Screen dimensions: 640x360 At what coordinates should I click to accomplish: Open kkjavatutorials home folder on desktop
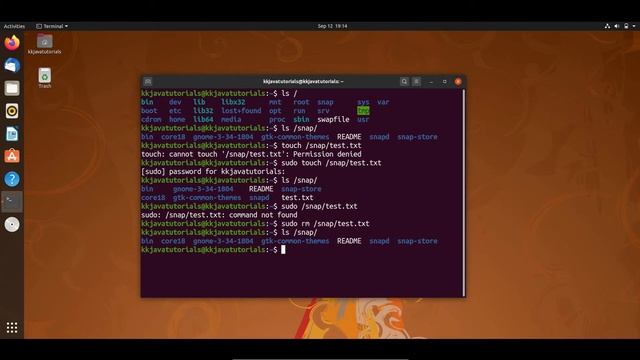point(44,44)
